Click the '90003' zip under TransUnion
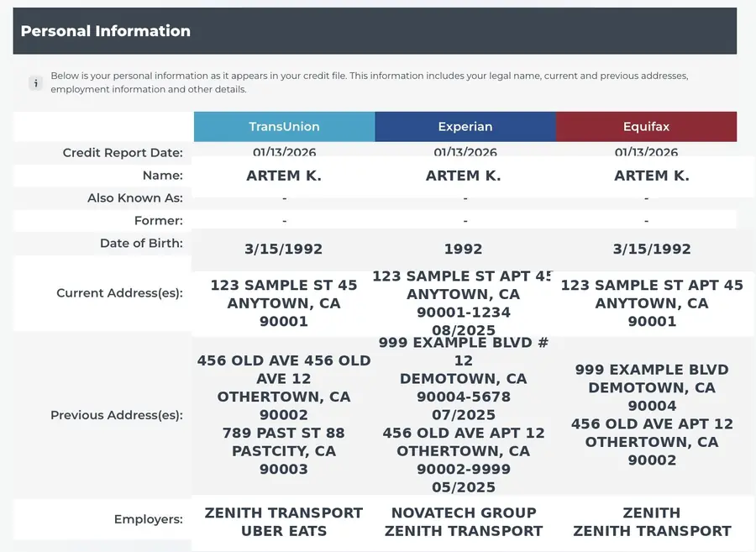 tap(284, 469)
